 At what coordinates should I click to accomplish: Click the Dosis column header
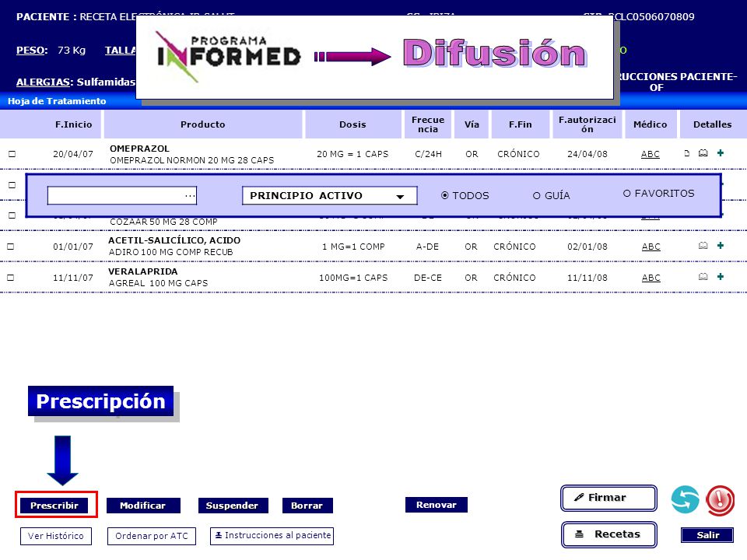(x=352, y=124)
